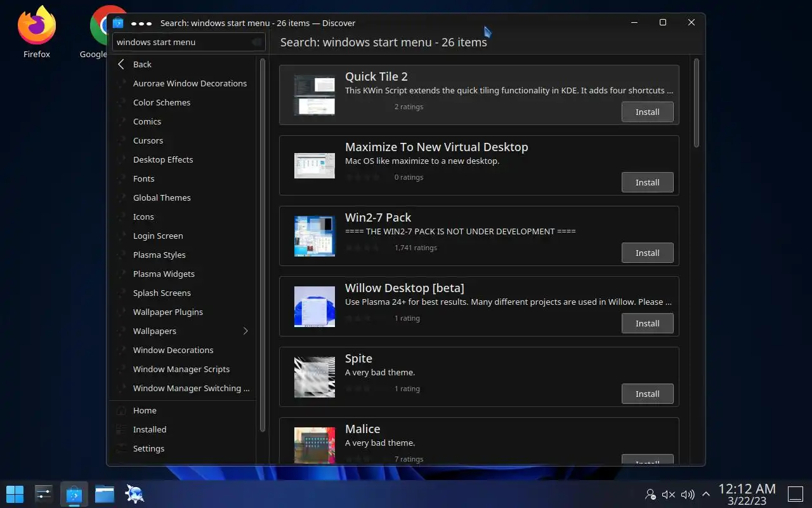Install Maximize To New Virtual Desktop
Image resolution: width=812 pixels, height=508 pixels.
point(647,182)
